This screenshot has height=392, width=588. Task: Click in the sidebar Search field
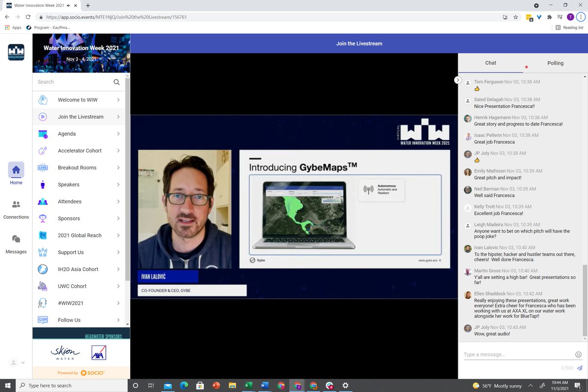(73, 82)
